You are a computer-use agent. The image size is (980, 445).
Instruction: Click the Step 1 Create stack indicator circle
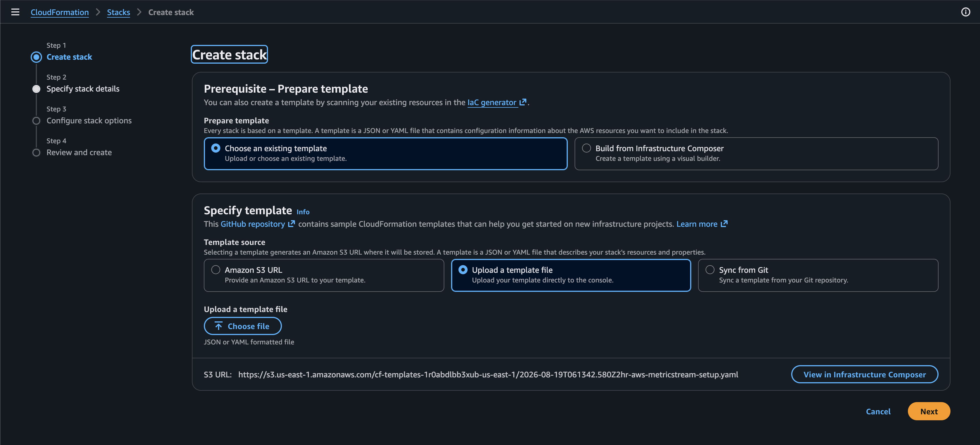pos(36,57)
